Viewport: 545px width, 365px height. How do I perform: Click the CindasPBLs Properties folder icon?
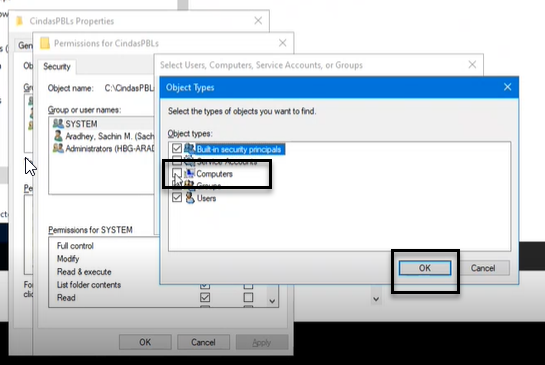tap(19, 21)
